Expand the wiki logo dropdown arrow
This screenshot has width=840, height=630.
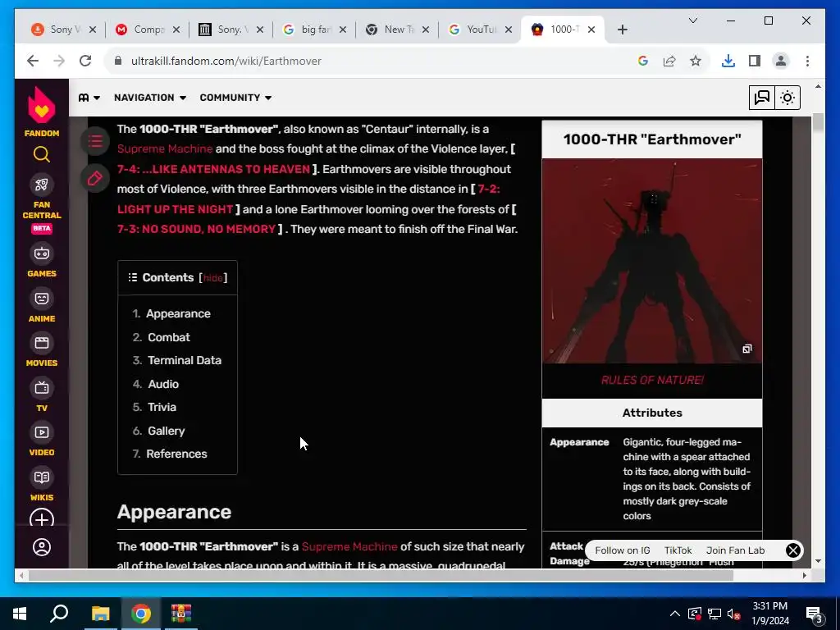[97, 98]
